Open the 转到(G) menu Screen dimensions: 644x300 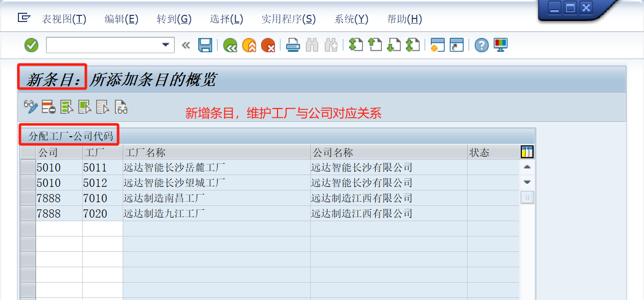174,19
